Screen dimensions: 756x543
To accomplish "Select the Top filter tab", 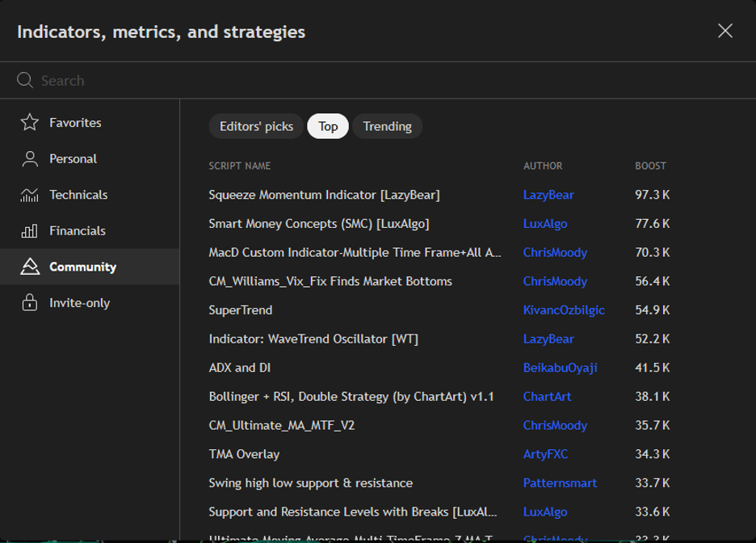I will [x=328, y=126].
